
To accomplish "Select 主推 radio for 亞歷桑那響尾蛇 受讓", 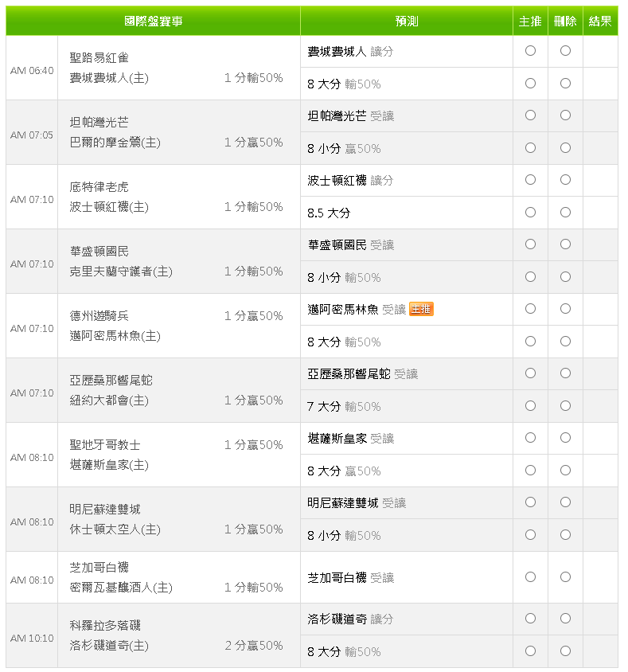I will click(x=530, y=373).
